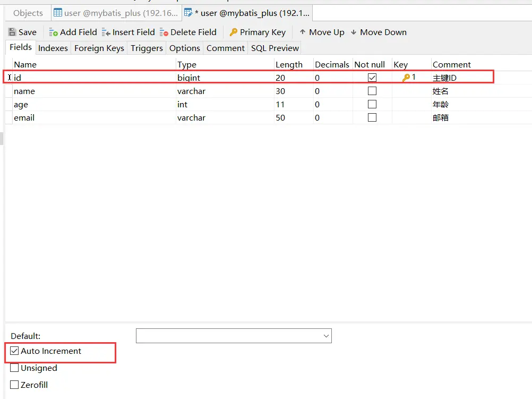Click the bigint type cell
Viewport: 532px width, 399px height.
click(x=225, y=78)
